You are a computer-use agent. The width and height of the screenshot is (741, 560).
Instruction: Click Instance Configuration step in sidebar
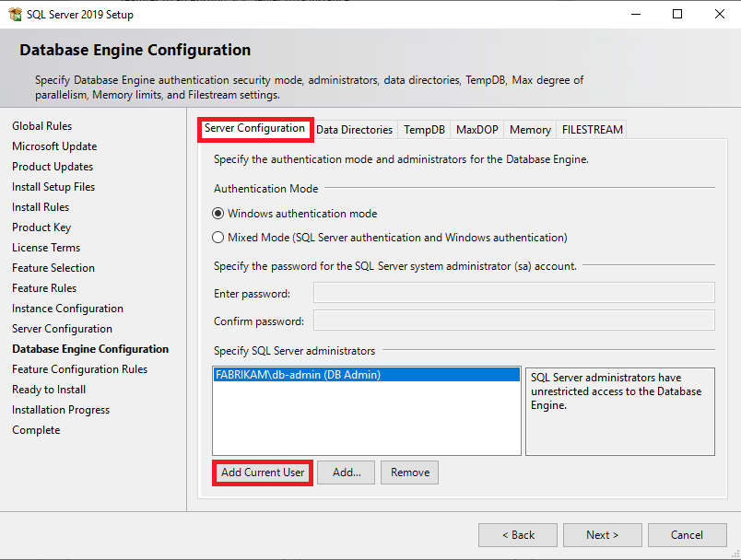67,309
